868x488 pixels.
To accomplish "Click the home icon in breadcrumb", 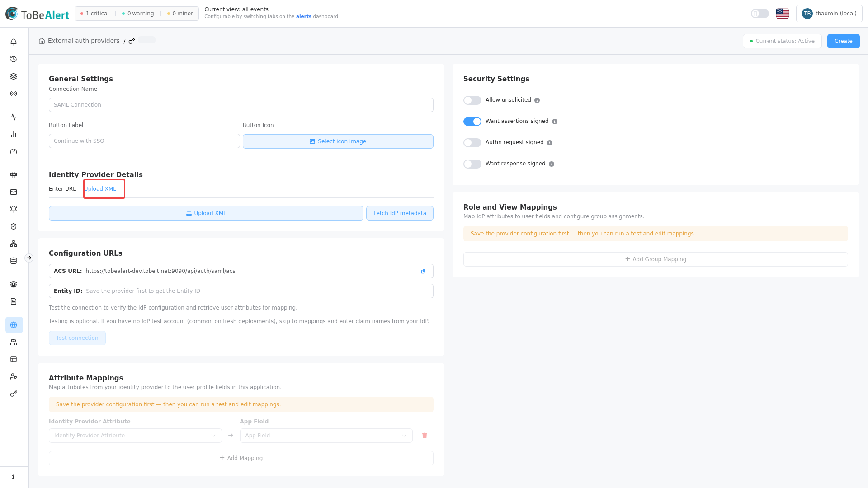I will pos(42,41).
